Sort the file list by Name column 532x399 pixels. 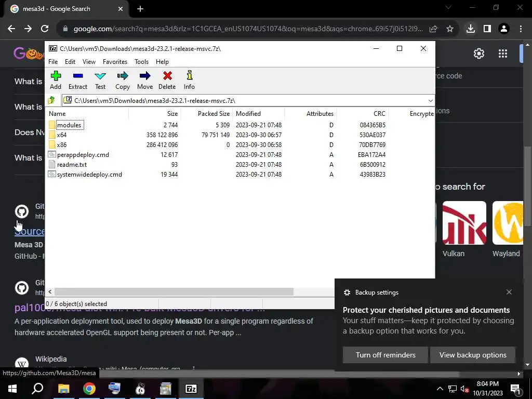click(87, 114)
